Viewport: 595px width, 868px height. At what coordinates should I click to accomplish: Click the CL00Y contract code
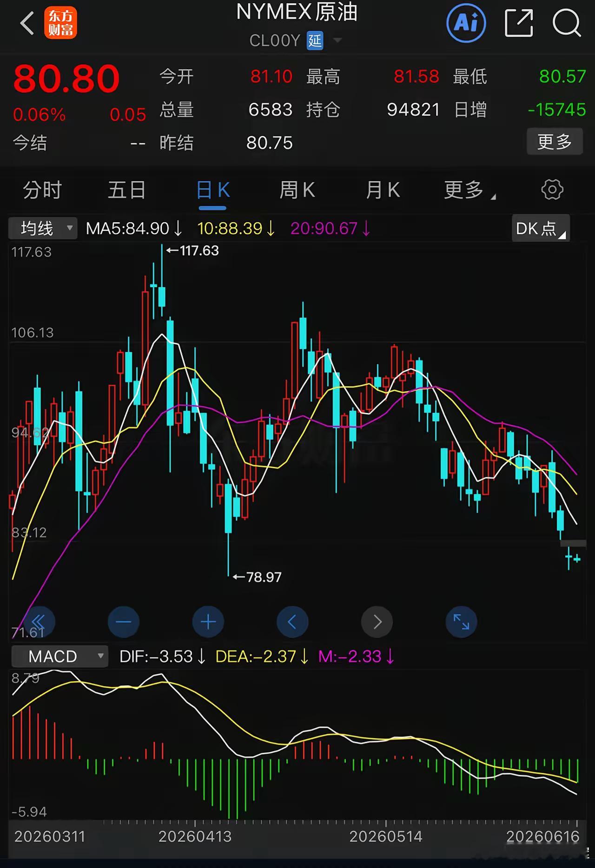point(275,41)
